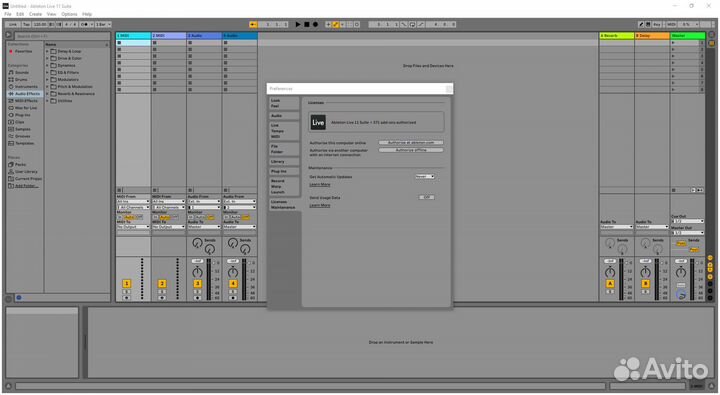The width and height of the screenshot is (720, 395).
Task: Open Templates browser category
Action: 24,143
